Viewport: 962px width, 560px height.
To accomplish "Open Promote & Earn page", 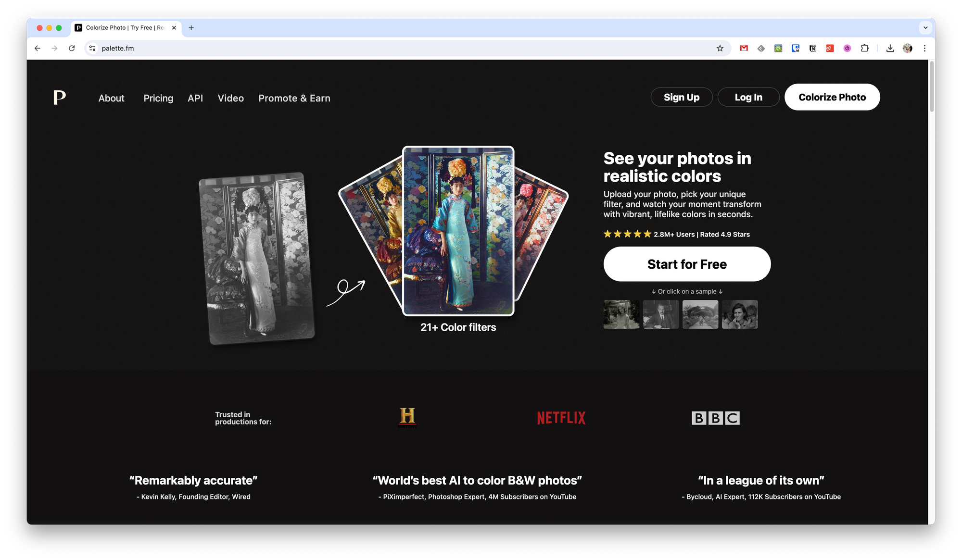I will pyautogui.click(x=294, y=98).
